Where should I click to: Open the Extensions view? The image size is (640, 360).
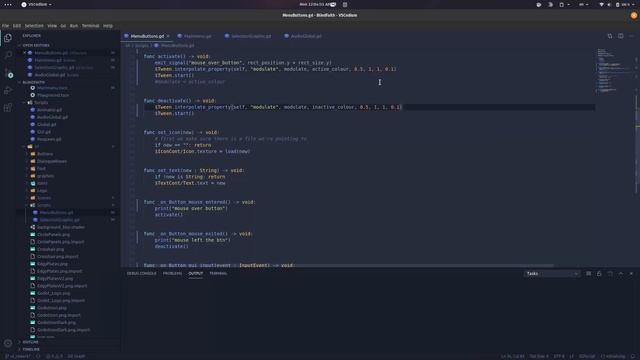pyautogui.click(x=8, y=108)
